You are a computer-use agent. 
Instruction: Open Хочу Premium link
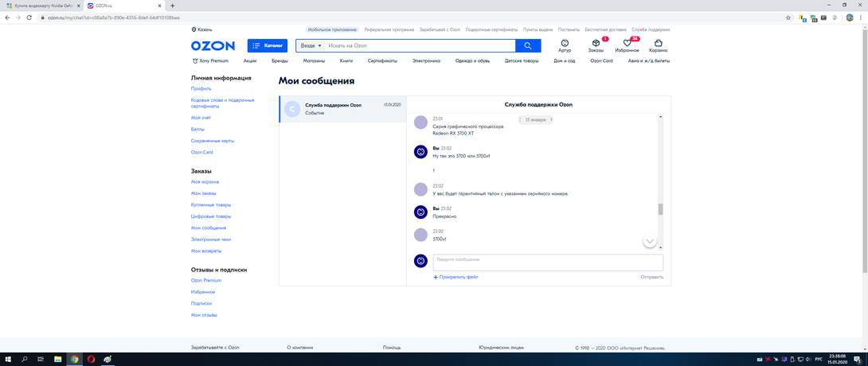(209, 60)
